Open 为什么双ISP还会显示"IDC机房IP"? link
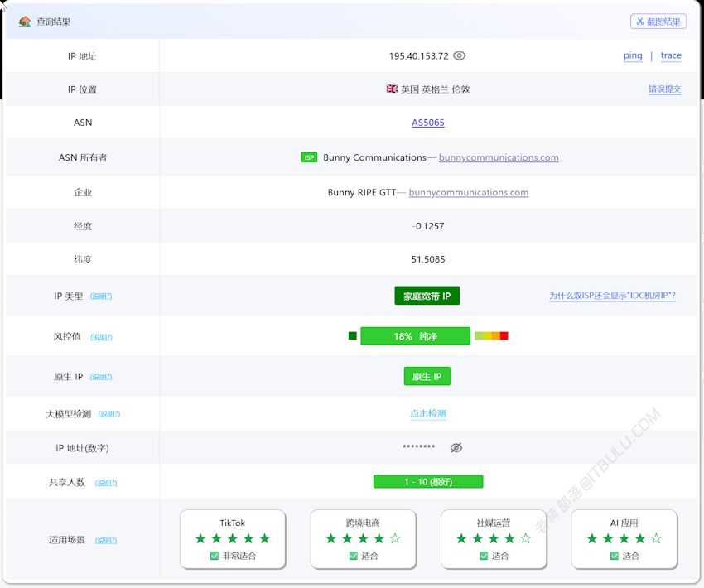This screenshot has height=588, width=704. [612, 296]
